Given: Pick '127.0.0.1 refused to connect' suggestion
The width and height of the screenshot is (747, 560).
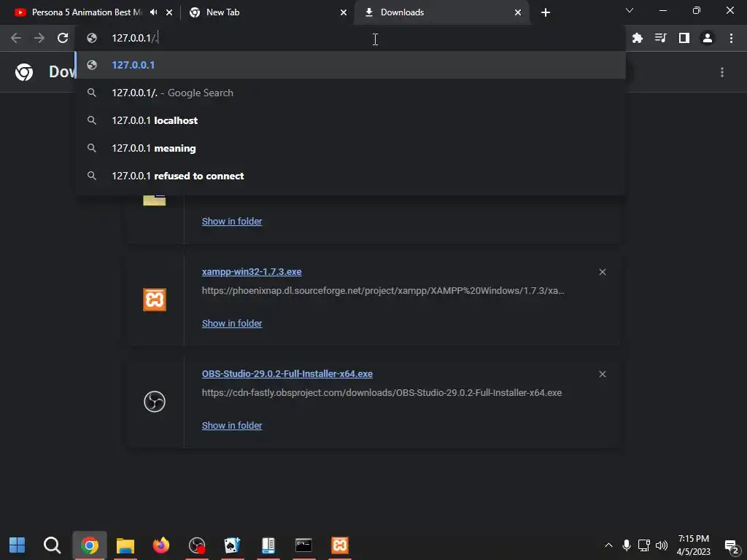Looking at the screenshot, I should click(x=350, y=176).
